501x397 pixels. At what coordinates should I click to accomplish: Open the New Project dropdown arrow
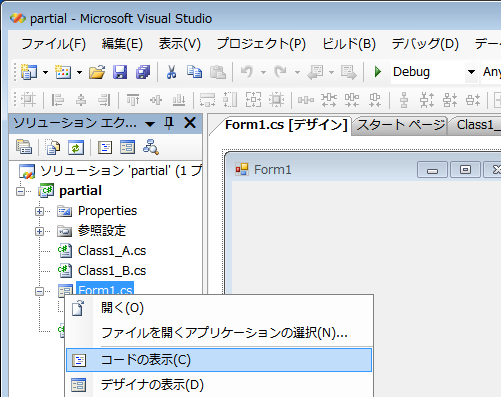point(45,72)
